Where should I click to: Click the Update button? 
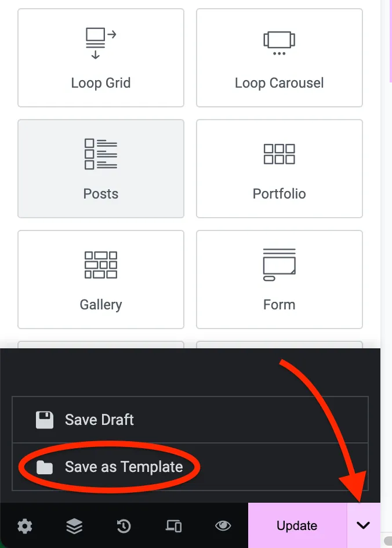pyautogui.click(x=297, y=525)
